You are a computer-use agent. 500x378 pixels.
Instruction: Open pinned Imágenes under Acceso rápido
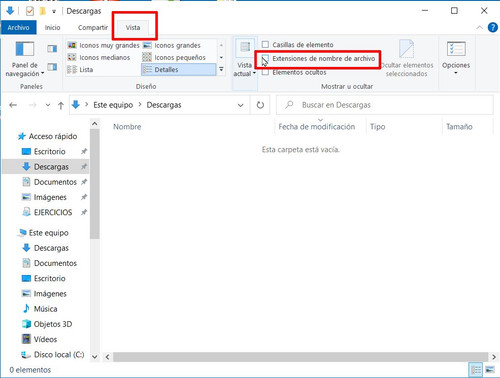(50, 197)
